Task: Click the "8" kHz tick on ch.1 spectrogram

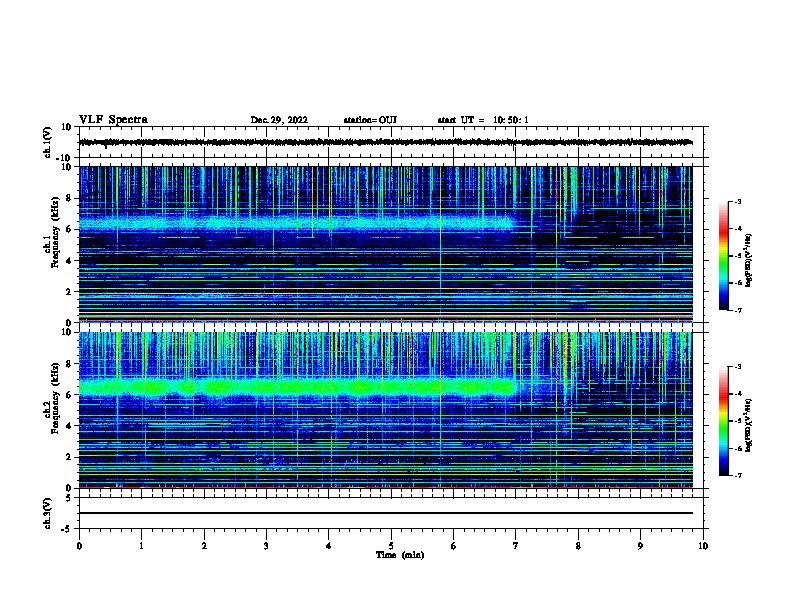Action: 69,198
